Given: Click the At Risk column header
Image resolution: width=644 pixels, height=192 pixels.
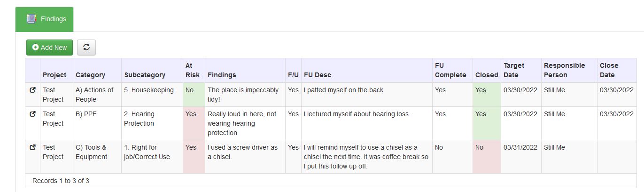Looking at the screenshot, I should 193,70.
